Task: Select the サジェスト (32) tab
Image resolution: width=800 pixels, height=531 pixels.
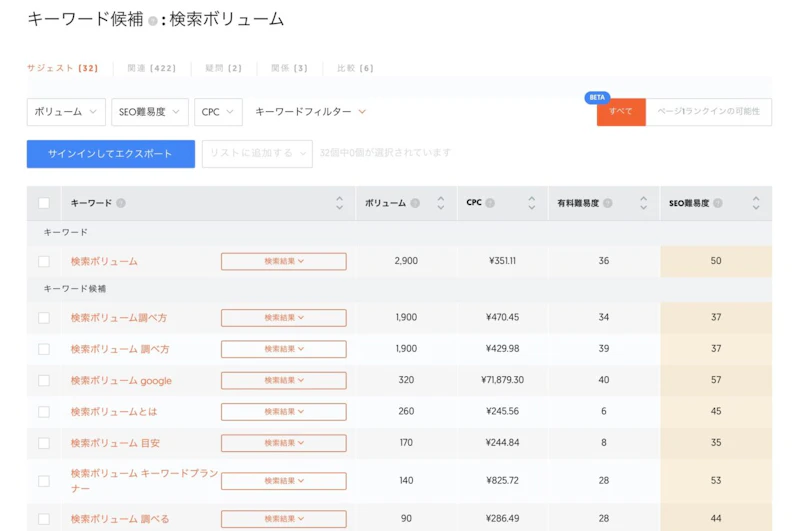Action: point(62,68)
